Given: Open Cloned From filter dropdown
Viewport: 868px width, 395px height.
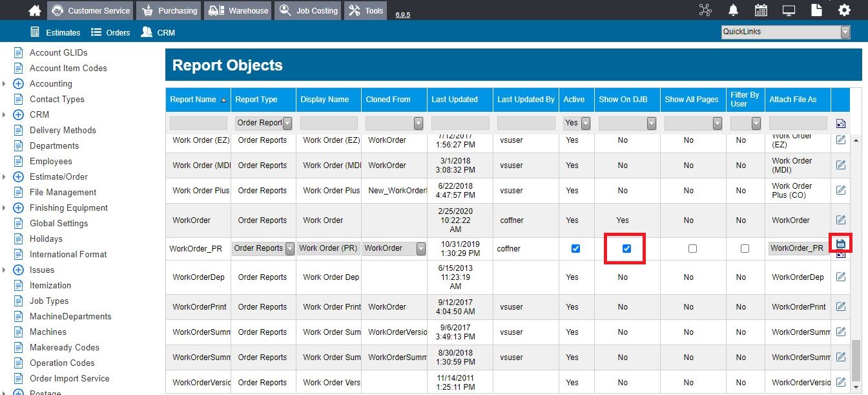Looking at the screenshot, I should point(395,123).
